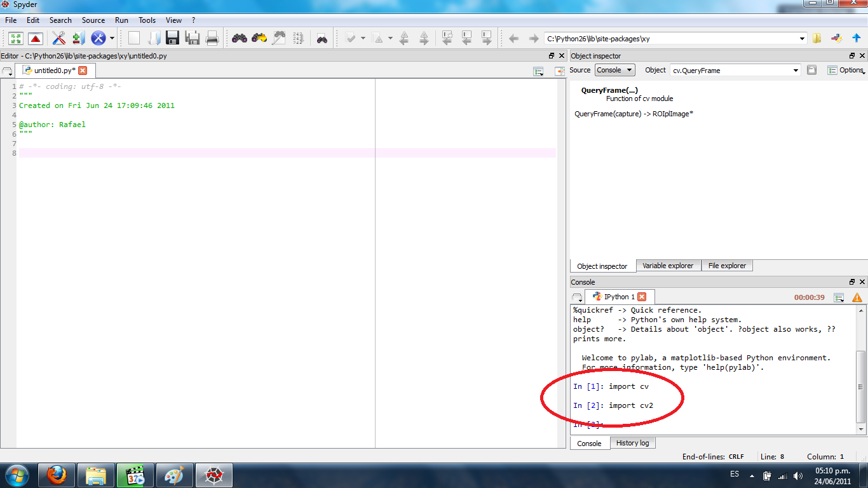Open the editor options menu icon

[539, 72]
